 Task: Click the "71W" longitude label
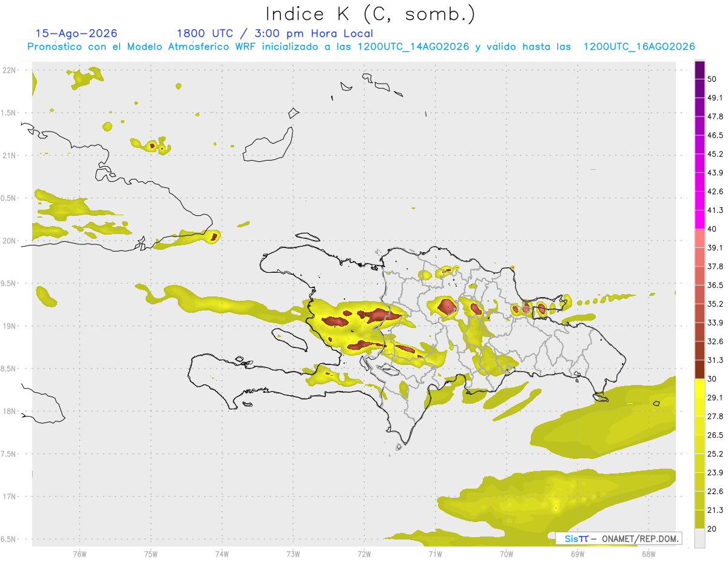click(x=435, y=553)
